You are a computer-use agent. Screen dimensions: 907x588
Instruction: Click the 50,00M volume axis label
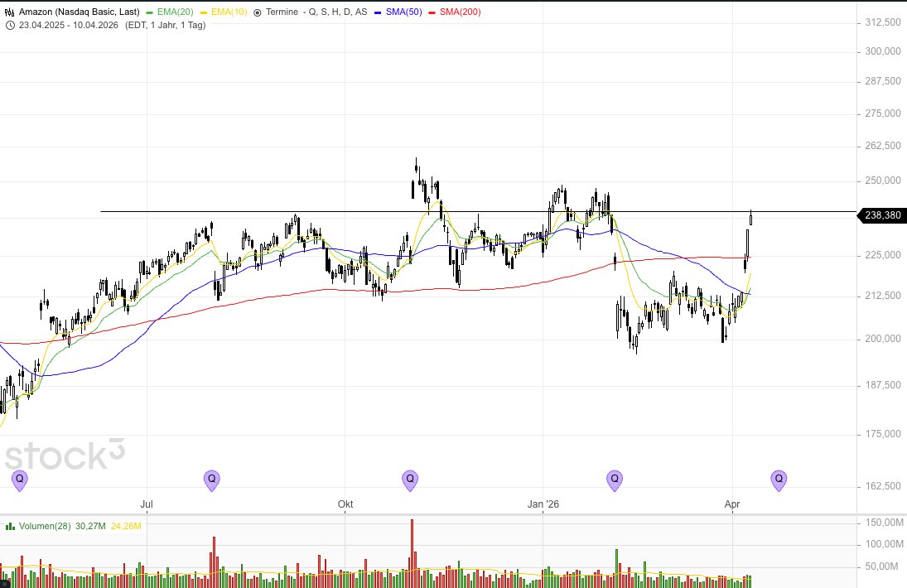click(882, 566)
